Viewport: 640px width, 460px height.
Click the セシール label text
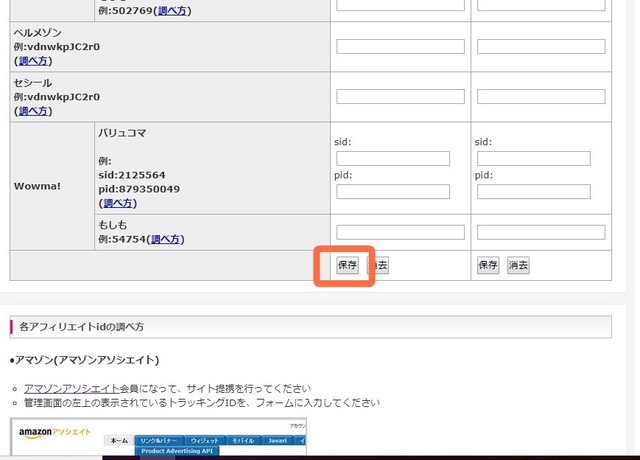[33, 83]
